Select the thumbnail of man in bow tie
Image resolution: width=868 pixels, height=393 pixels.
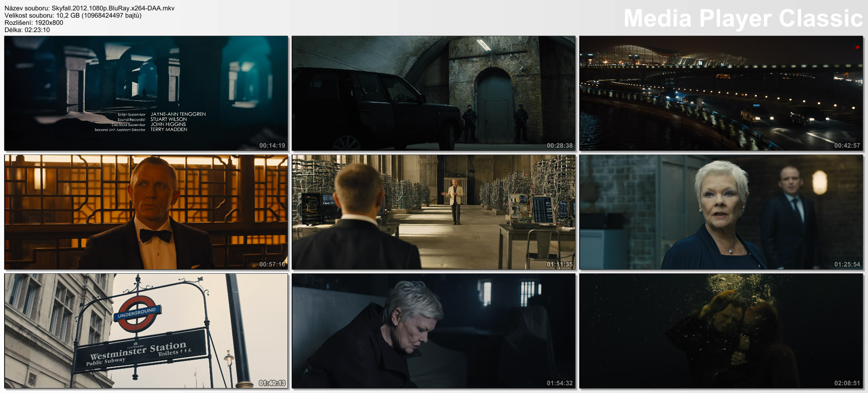146,212
